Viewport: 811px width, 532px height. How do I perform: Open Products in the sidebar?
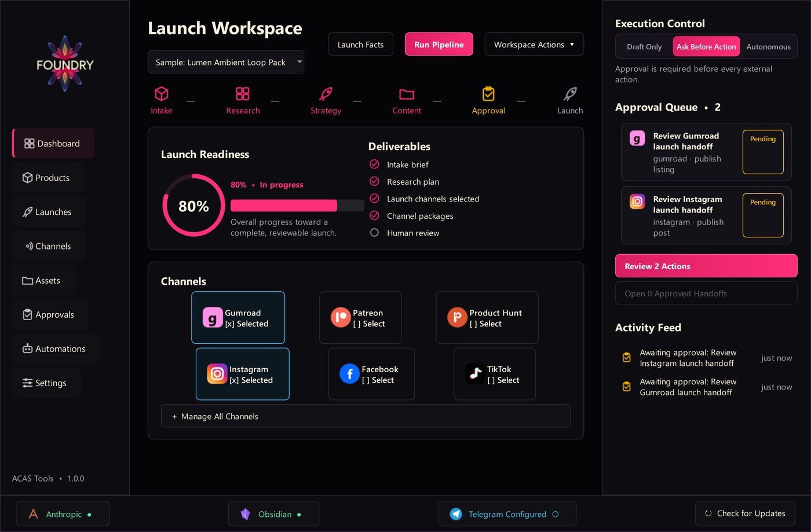(48, 178)
